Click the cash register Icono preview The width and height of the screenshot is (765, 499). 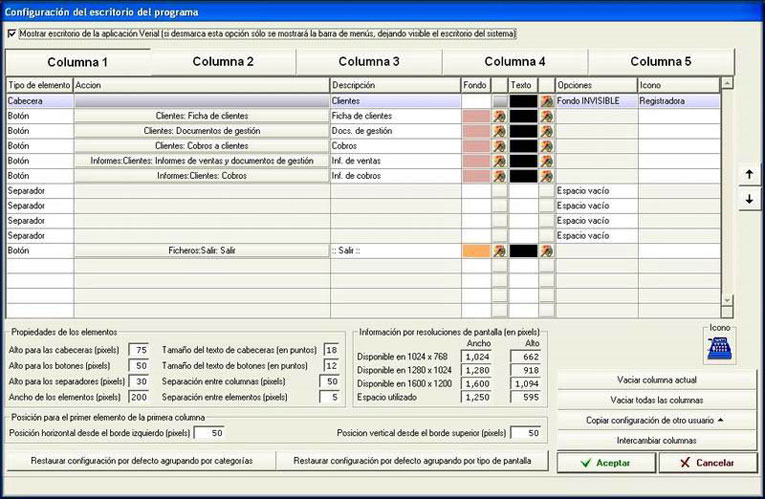(x=719, y=349)
